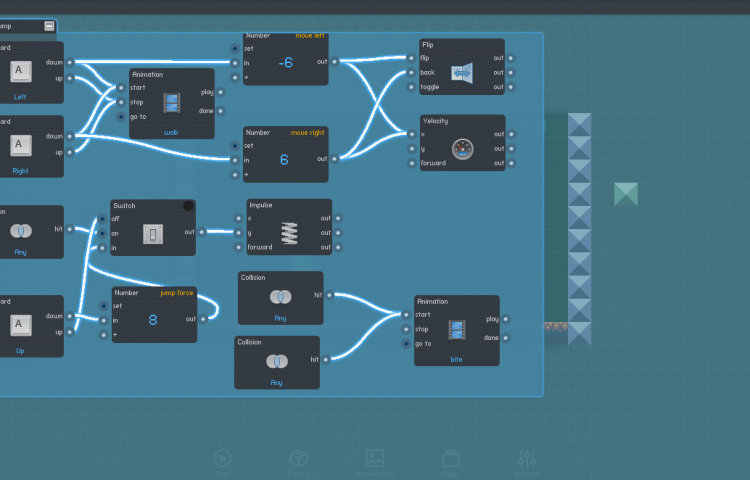The height and width of the screenshot is (480, 750).
Task: Select the 'Up' key label
Action: (x=20, y=350)
